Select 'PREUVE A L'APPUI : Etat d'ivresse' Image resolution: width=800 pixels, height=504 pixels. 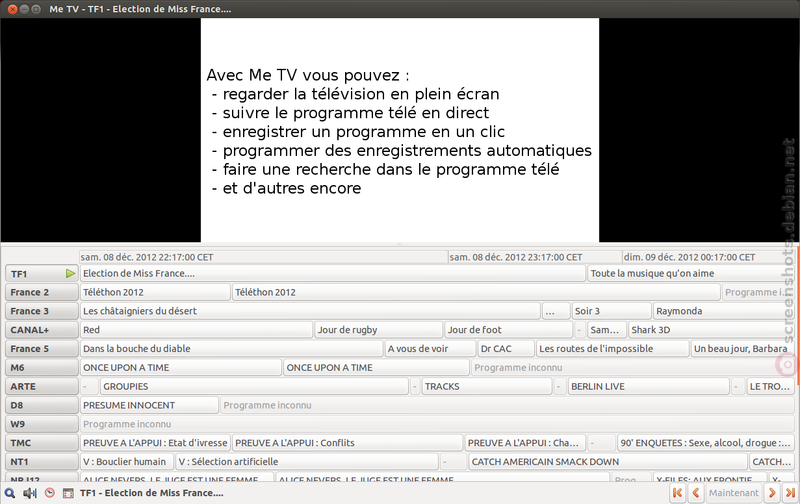click(x=155, y=443)
